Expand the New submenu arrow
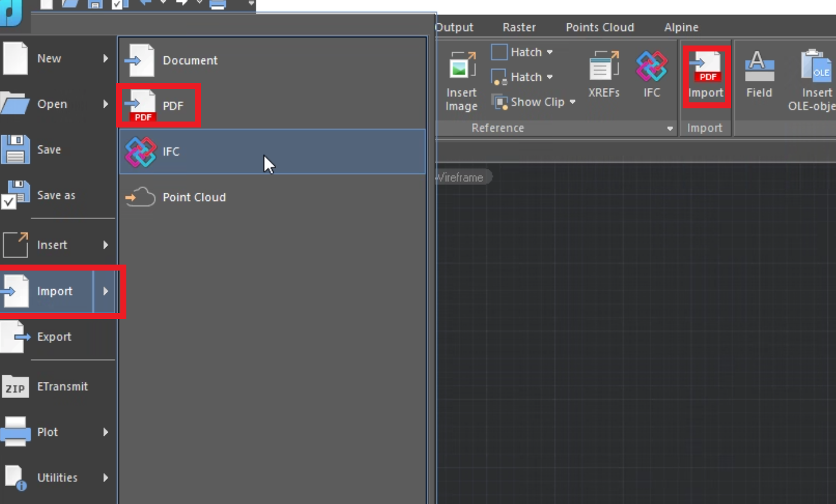The height and width of the screenshot is (504, 836). coord(105,59)
